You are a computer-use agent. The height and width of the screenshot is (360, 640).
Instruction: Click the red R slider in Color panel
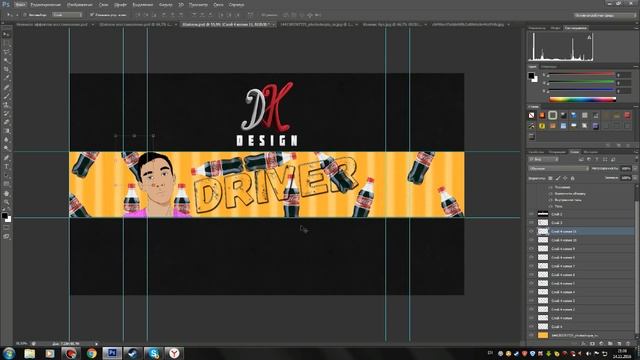[582, 75]
